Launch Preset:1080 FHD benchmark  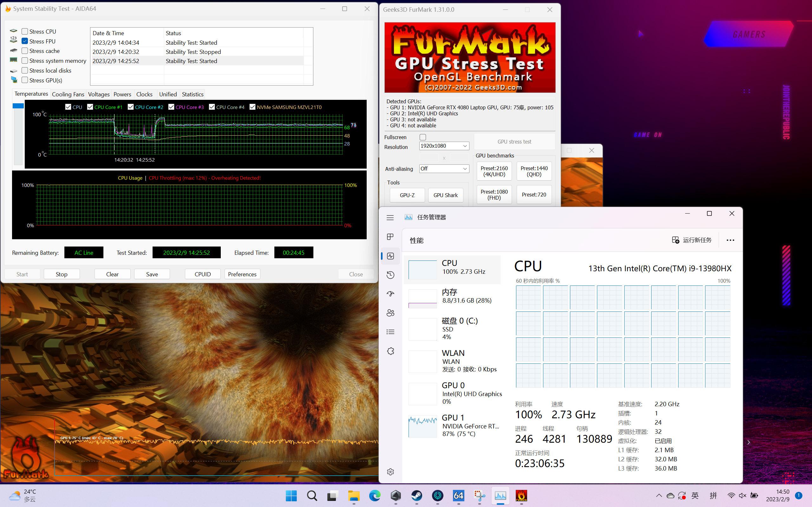click(x=494, y=195)
